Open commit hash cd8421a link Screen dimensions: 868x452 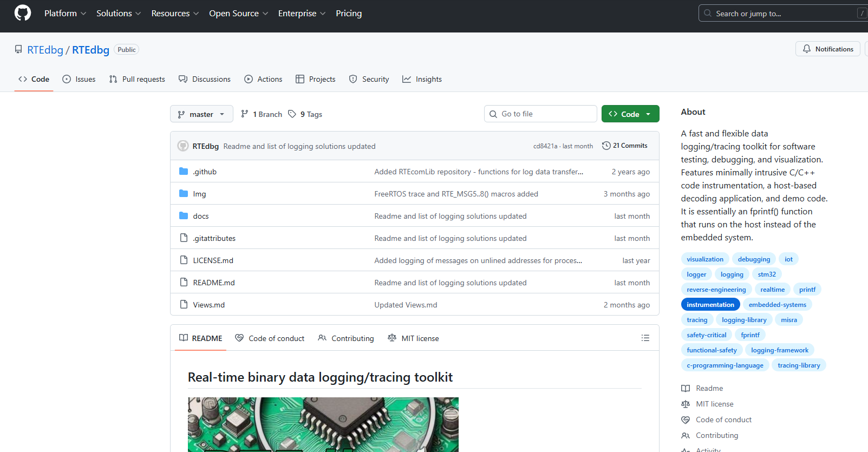coord(545,146)
